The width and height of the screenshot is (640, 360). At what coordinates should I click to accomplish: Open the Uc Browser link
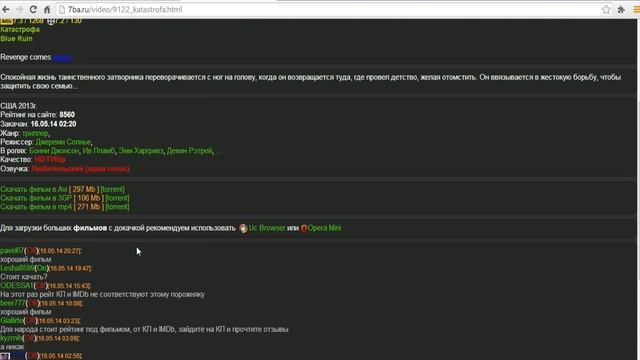tap(267, 228)
